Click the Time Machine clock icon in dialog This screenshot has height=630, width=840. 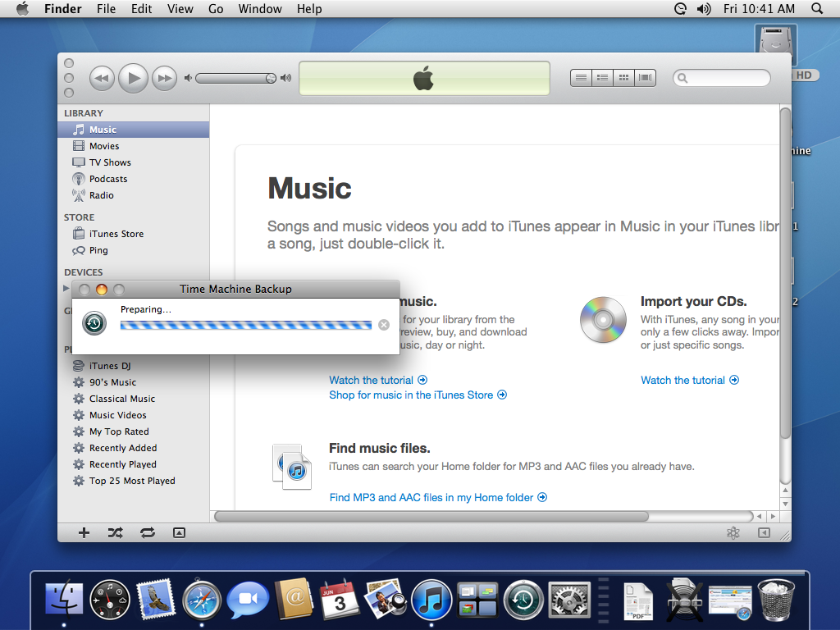[x=94, y=323]
